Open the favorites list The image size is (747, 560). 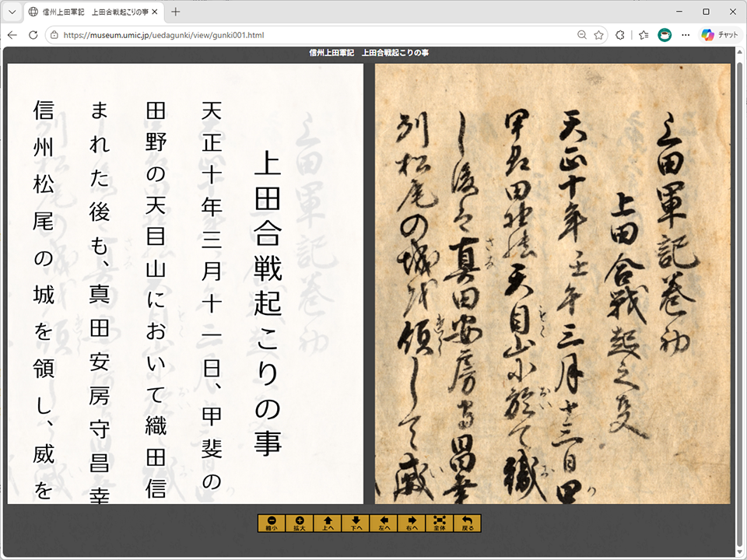coord(644,35)
